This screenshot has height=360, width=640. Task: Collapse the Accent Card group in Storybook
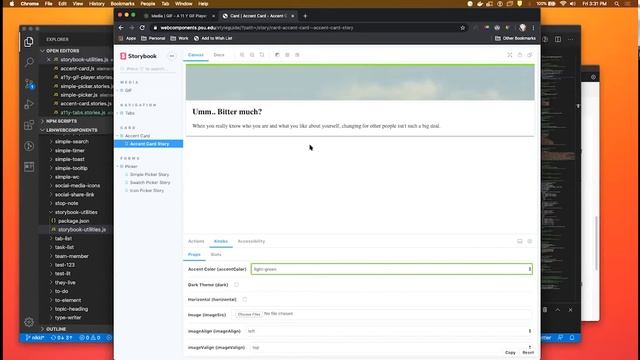pos(137,136)
